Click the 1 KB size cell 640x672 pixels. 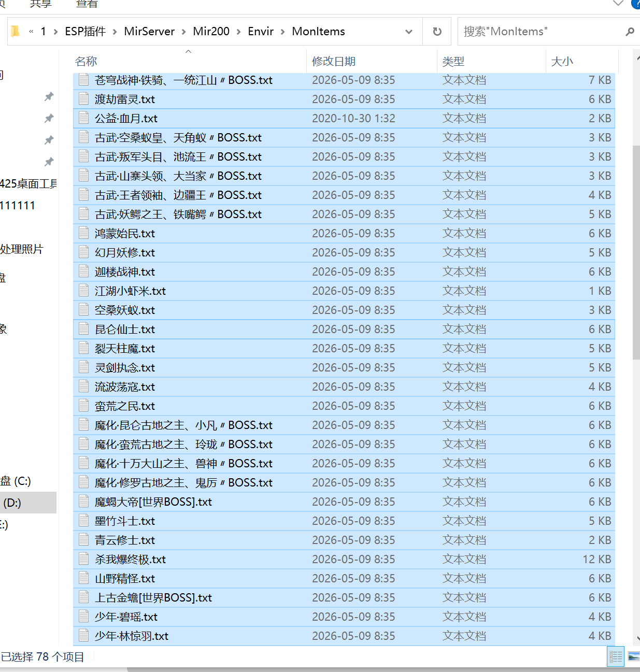[x=600, y=291]
